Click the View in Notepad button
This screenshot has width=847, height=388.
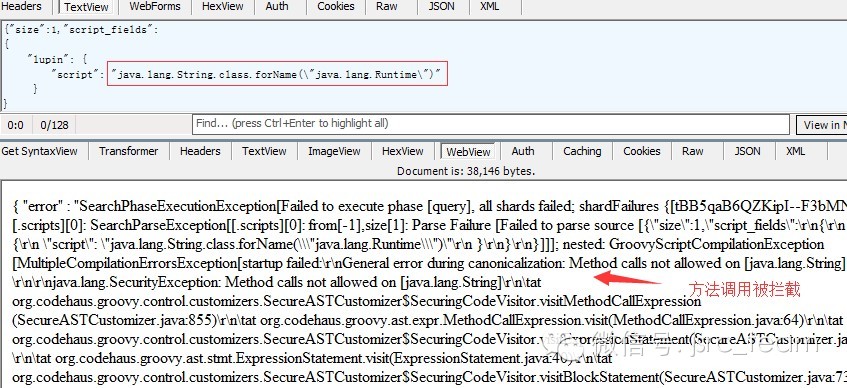(822, 125)
